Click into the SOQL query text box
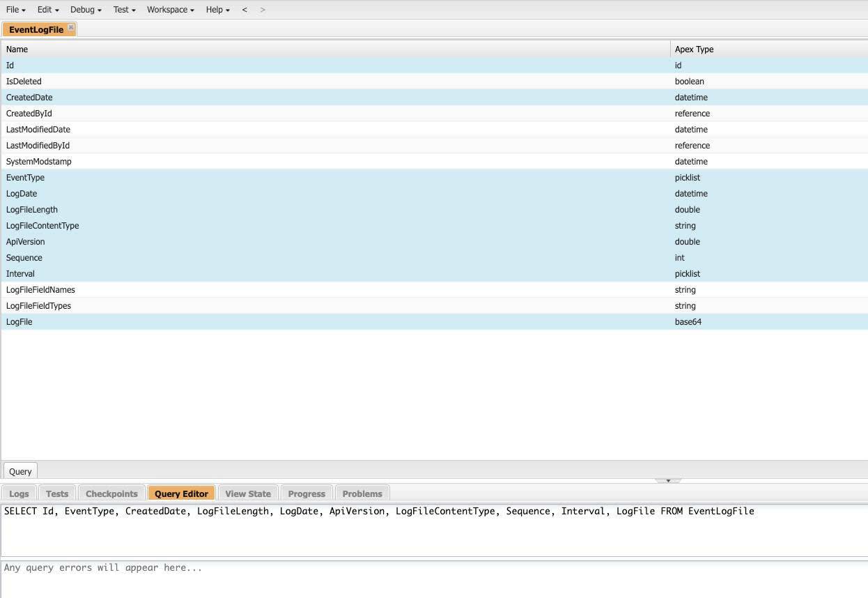Screen dimensions: 868x598 point(434,530)
